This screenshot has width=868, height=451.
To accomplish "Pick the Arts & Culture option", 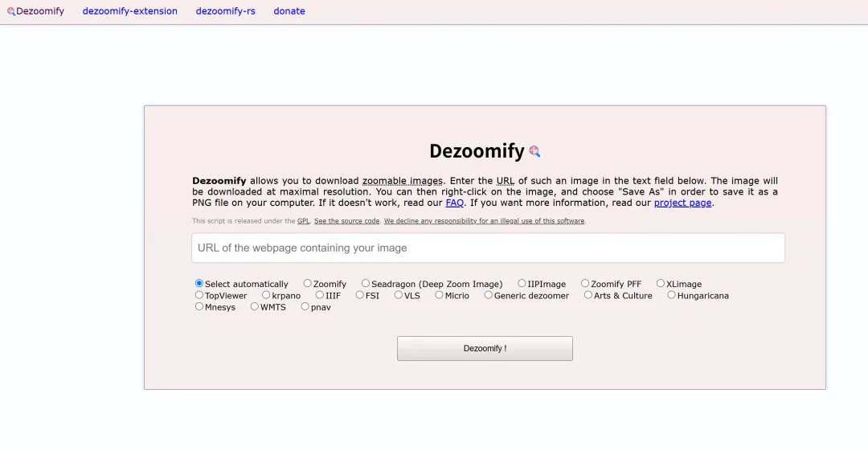I will (588, 295).
